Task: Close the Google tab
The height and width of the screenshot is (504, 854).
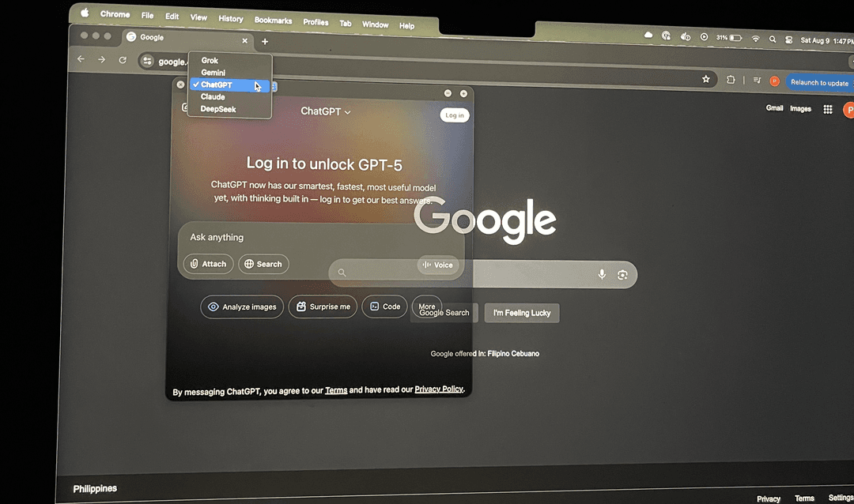Action: pyautogui.click(x=244, y=40)
